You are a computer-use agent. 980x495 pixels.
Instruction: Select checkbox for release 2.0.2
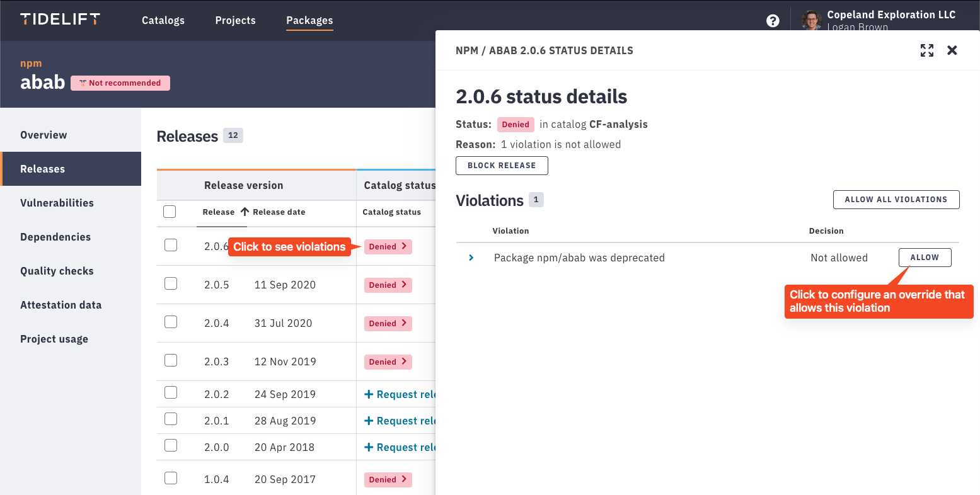click(x=171, y=392)
